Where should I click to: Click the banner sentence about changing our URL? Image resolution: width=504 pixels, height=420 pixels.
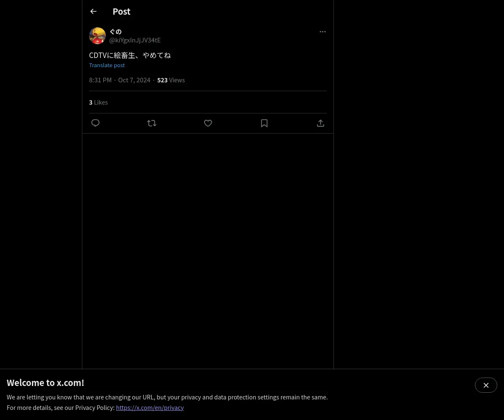click(167, 397)
